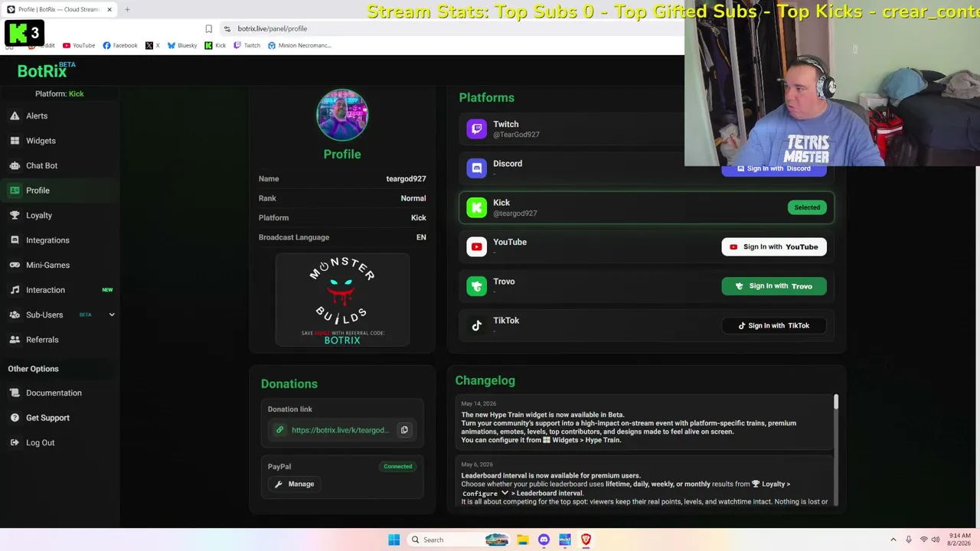Click the profile avatar picture
The width and height of the screenshot is (980, 551).
(342, 115)
